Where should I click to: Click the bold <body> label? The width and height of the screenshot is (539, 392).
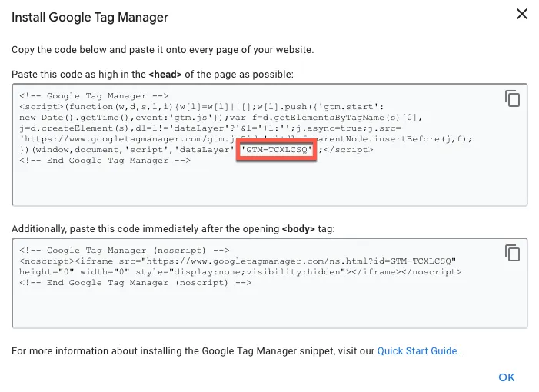pyautogui.click(x=298, y=229)
